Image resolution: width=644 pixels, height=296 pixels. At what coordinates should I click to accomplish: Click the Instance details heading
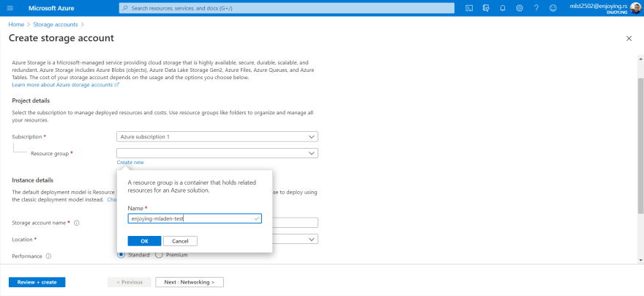point(32,180)
